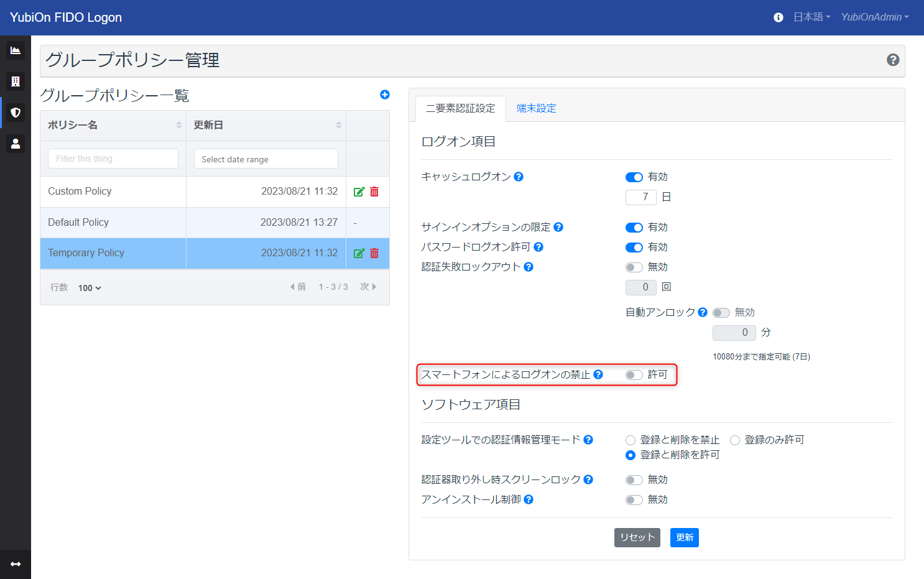Select 登録のみ許可 radio option
924x579 pixels.
[735, 440]
